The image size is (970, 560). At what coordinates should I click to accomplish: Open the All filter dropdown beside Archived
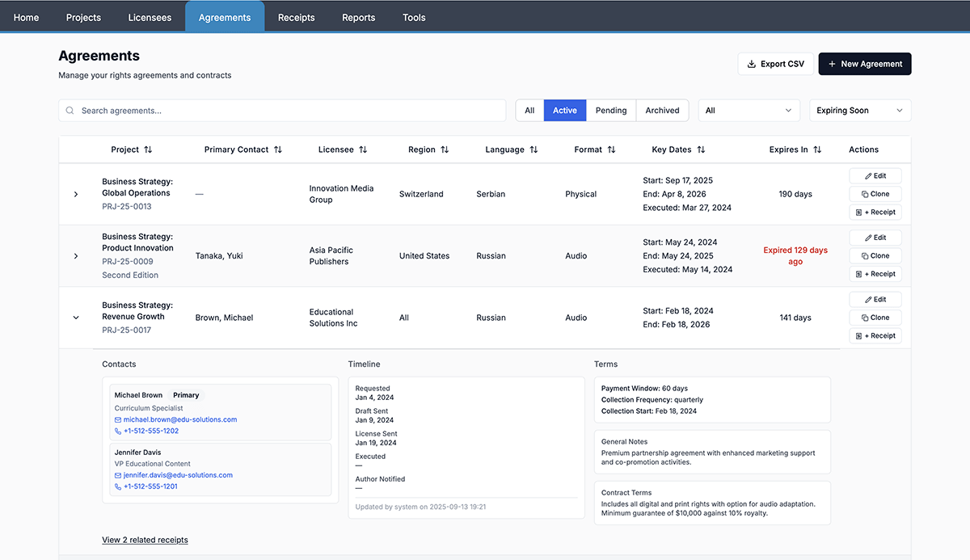tap(749, 110)
